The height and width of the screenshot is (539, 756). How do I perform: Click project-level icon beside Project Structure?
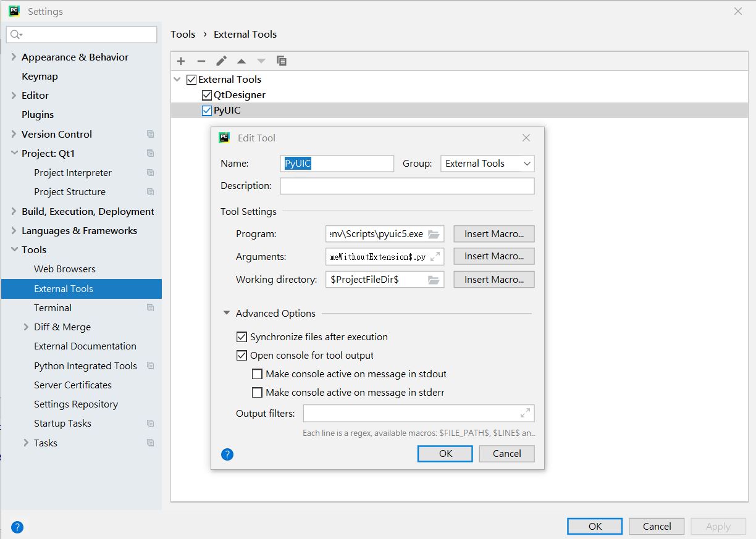click(151, 192)
